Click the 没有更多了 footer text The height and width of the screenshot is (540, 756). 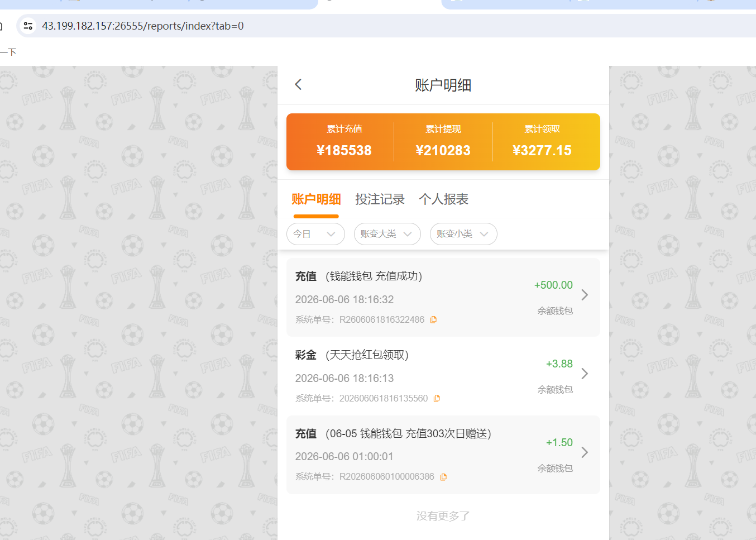[x=443, y=516]
